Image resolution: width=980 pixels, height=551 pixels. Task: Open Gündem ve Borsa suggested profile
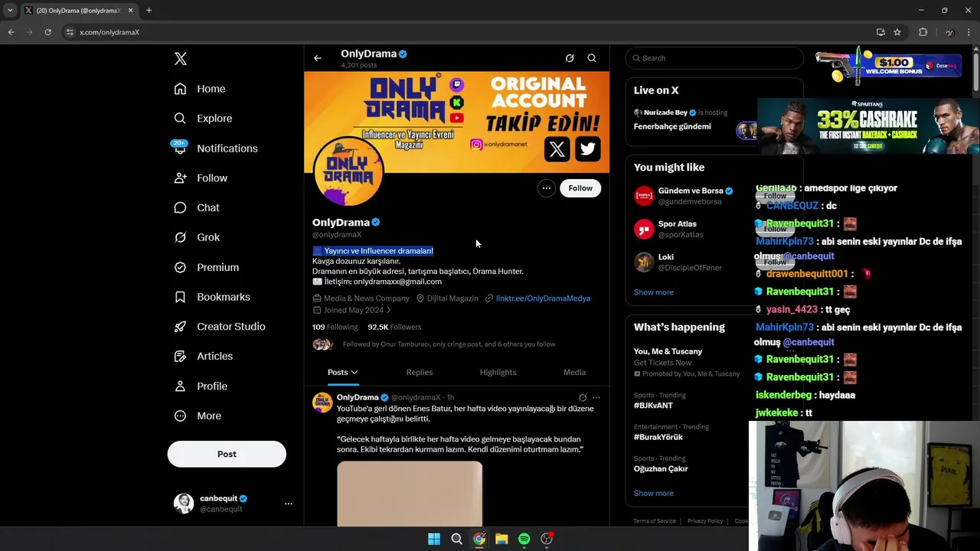tap(690, 191)
